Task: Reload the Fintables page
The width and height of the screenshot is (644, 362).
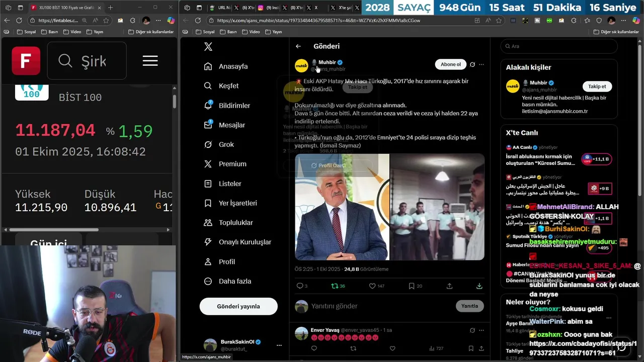Action: (x=19, y=21)
